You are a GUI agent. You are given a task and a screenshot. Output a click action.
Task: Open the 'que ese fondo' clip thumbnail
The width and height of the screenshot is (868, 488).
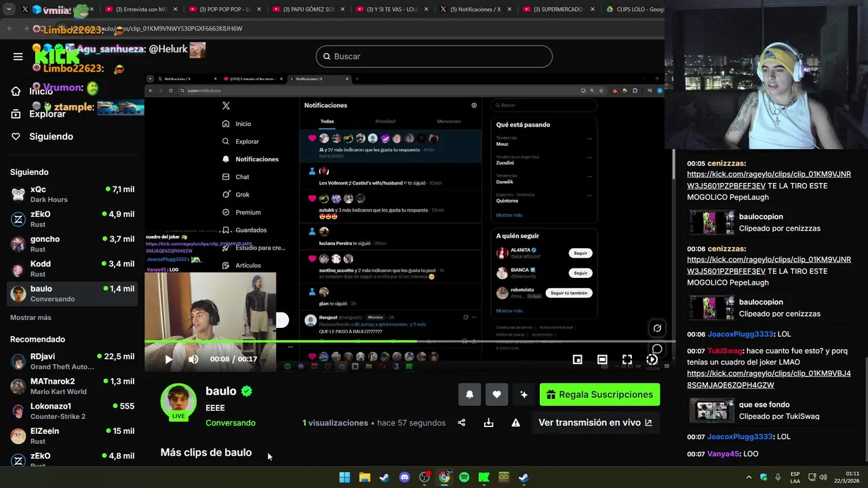point(711,411)
